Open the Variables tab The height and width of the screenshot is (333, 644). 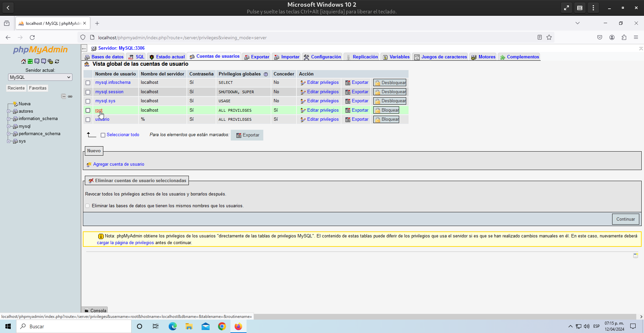coord(396,57)
